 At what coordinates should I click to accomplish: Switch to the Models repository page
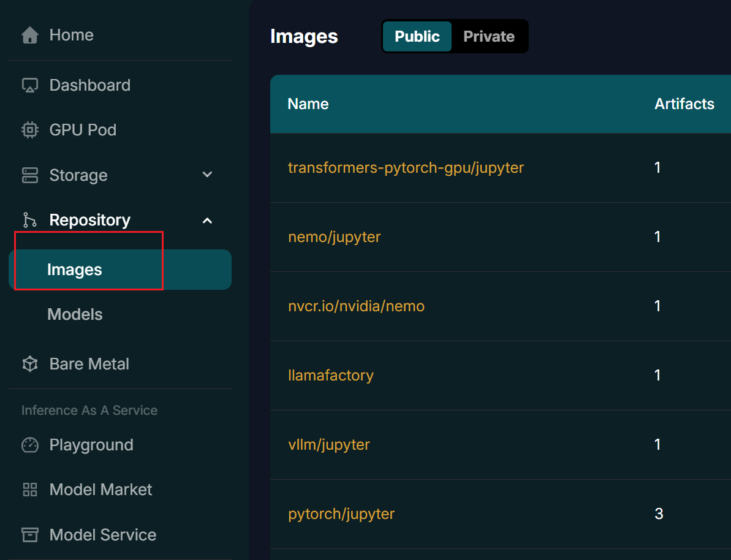tap(74, 314)
